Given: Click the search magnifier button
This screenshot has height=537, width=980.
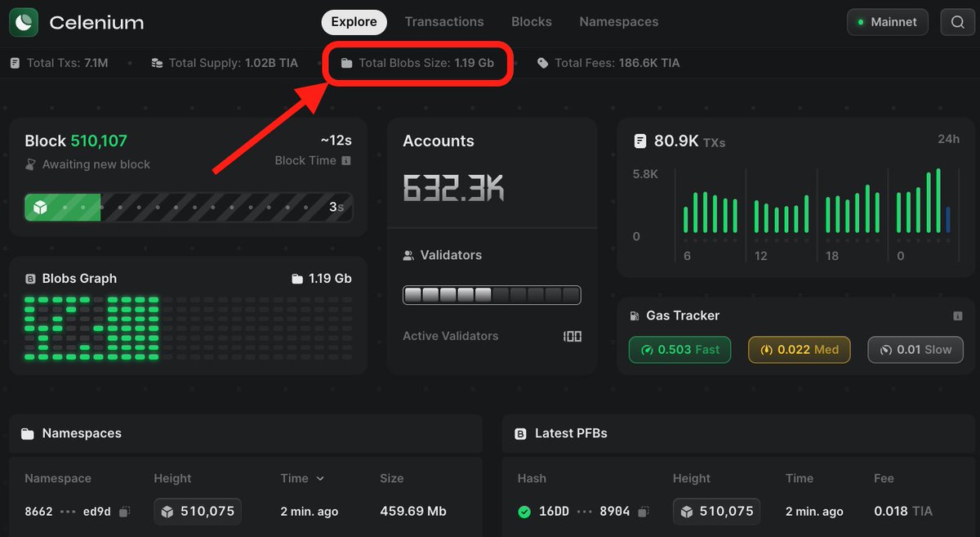Looking at the screenshot, I should pyautogui.click(x=958, y=22).
